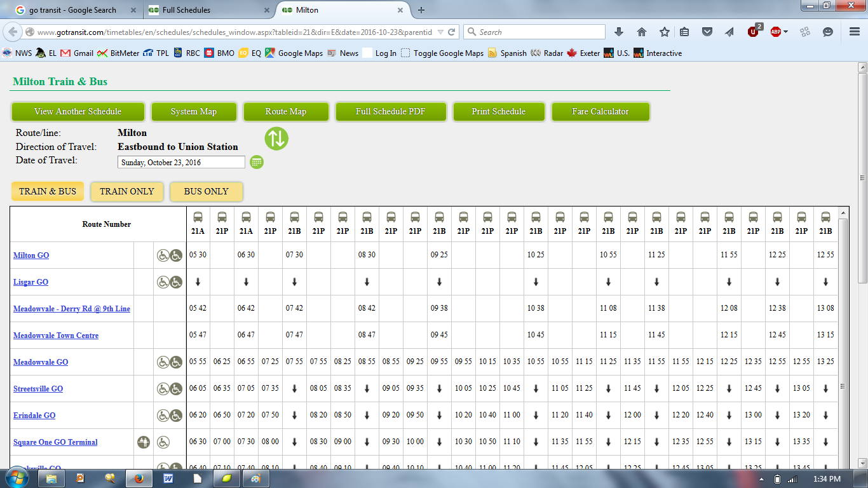Open Milton GO station link

[31, 255]
